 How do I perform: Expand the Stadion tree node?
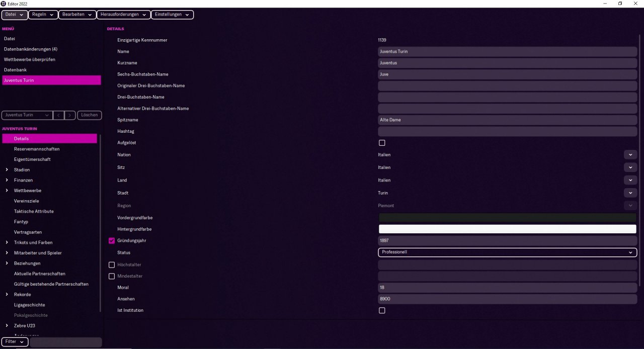pyautogui.click(x=7, y=170)
